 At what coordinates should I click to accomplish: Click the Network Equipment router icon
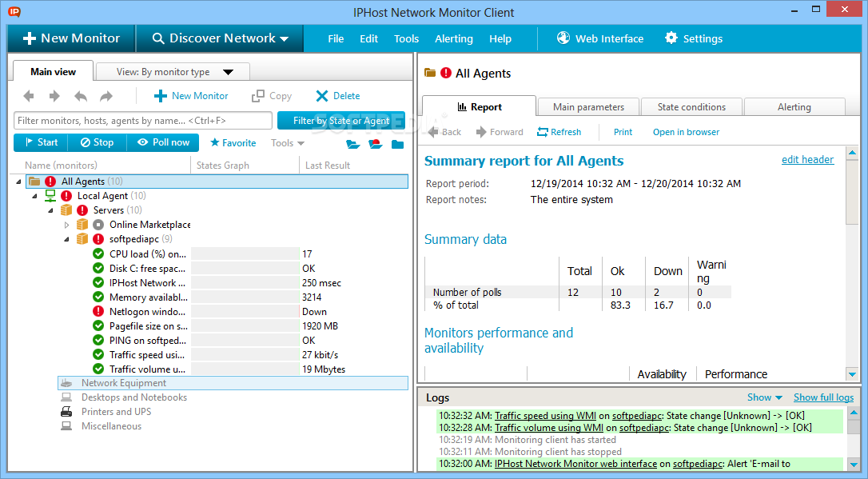click(x=66, y=383)
